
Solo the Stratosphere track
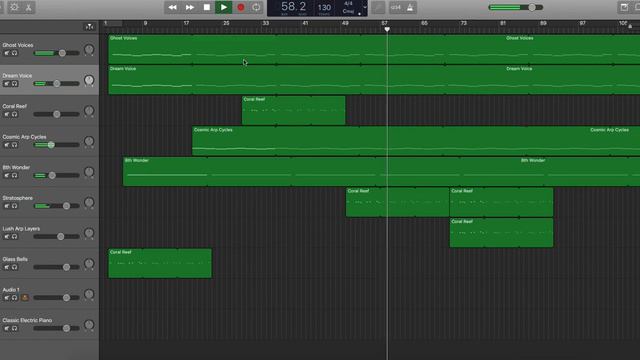(14, 206)
